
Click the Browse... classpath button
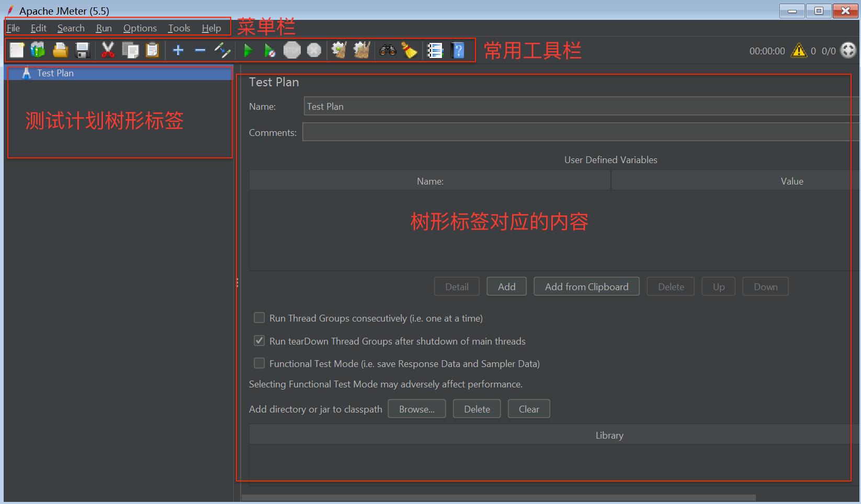[416, 409]
